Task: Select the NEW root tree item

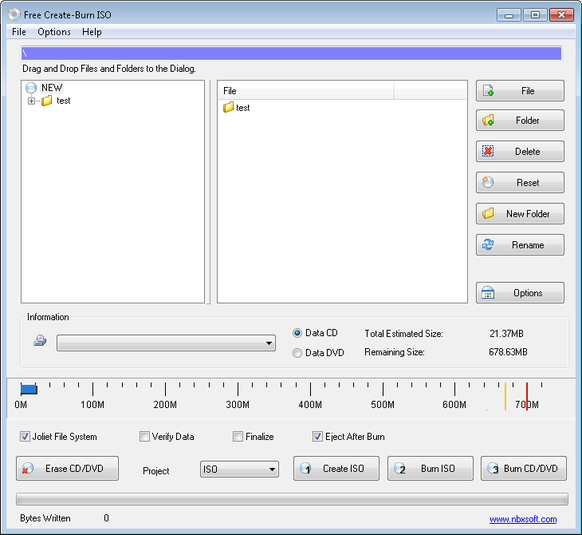Action: [52, 88]
